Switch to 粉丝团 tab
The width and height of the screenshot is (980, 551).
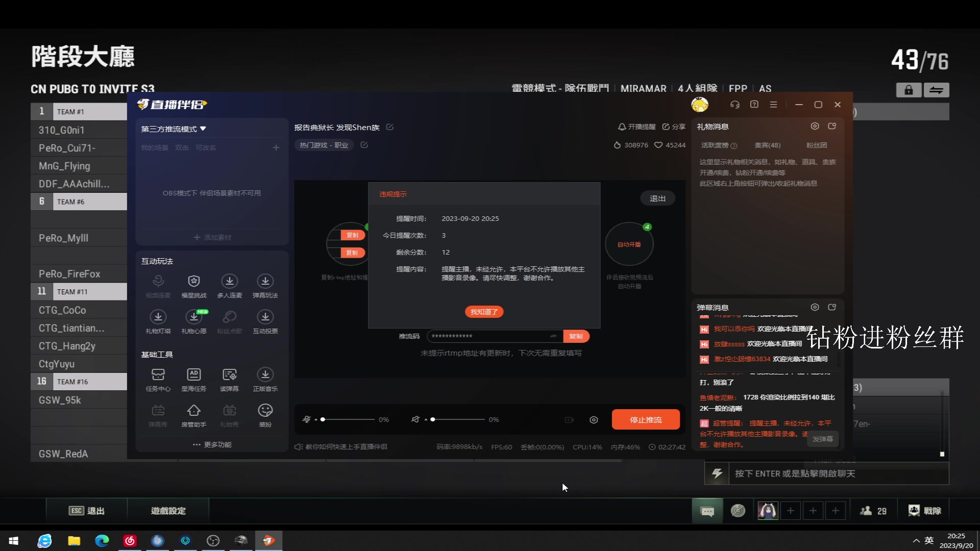tap(817, 145)
